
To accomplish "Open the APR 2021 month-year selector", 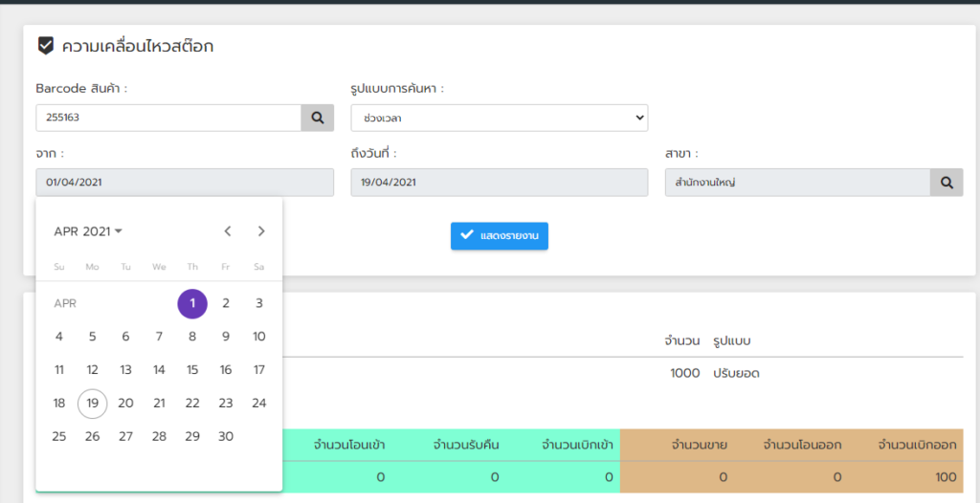I will click(x=88, y=231).
